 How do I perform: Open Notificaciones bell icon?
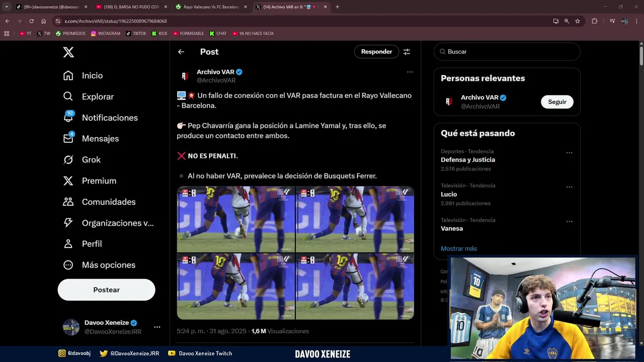click(68, 117)
